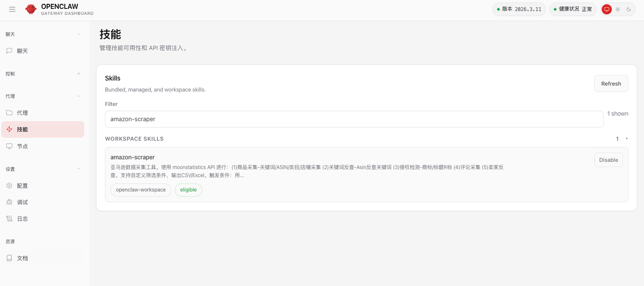Expand the 控制 sidebar section
This screenshot has height=286, width=644.
(x=78, y=74)
